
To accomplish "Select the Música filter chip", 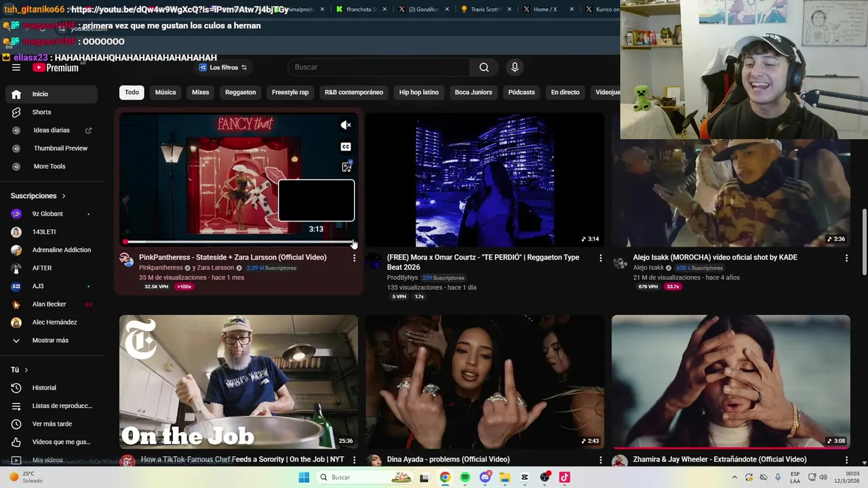I will tap(165, 92).
